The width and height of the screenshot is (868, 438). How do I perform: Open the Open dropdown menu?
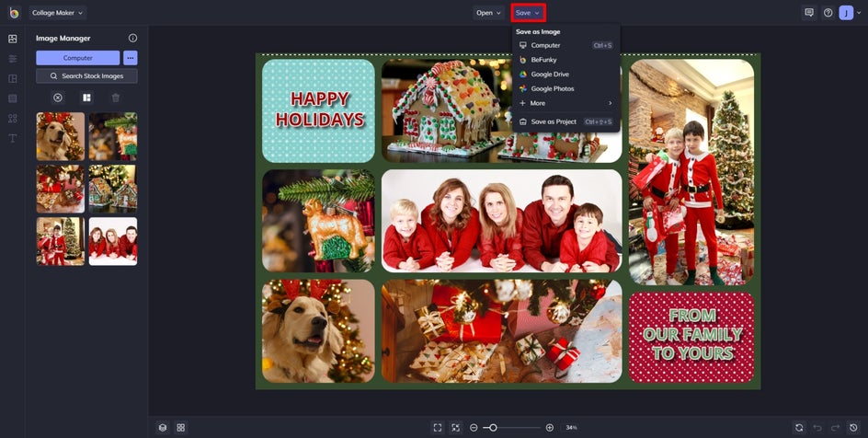point(488,13)
